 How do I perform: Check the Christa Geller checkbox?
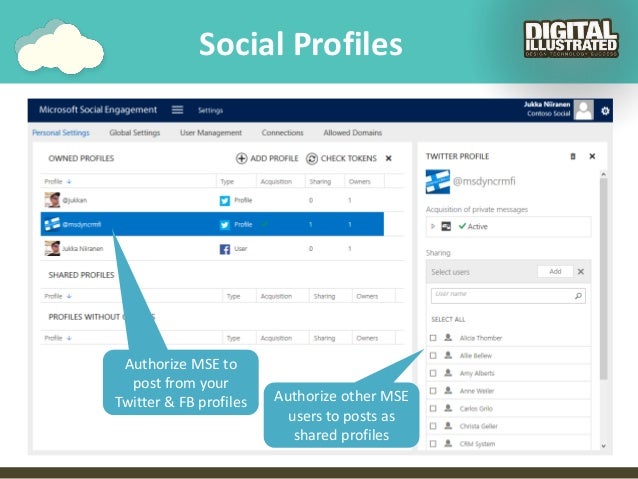pyautogui.click(x=433, y=426)
